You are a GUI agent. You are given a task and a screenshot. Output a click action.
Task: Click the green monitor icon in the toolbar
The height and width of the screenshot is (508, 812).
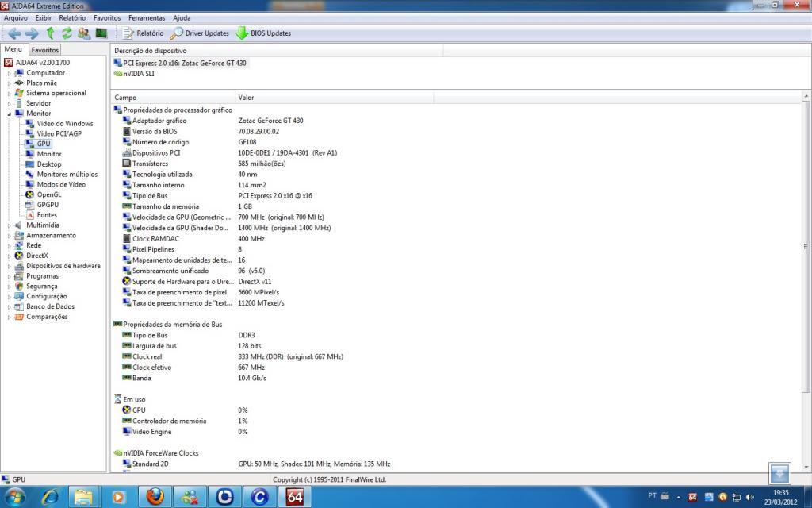click(x=101, y=33)
